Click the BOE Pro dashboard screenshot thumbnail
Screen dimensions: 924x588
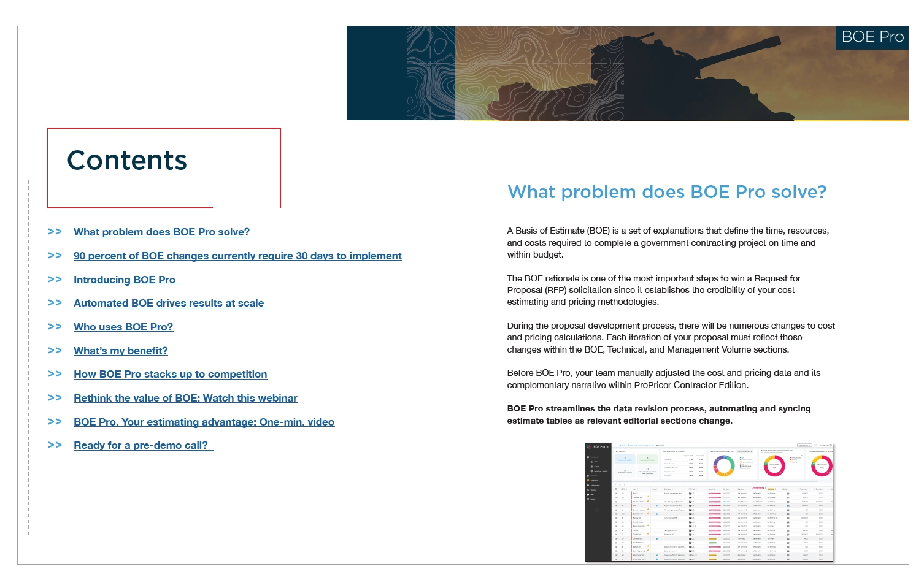[x=709, y=502]
